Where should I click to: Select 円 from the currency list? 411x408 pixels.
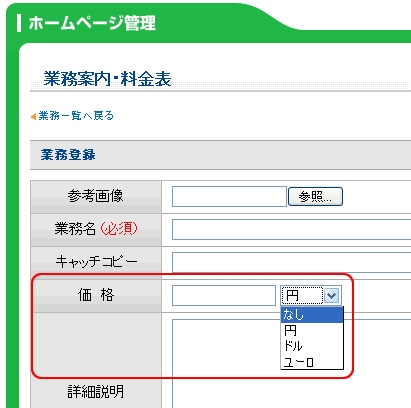pos(312,330)
